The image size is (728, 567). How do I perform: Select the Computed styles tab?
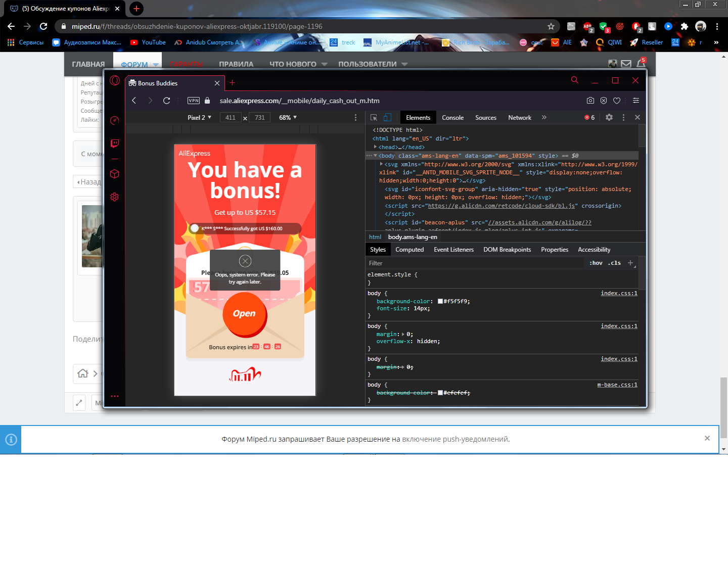click(x=409, y=250)
